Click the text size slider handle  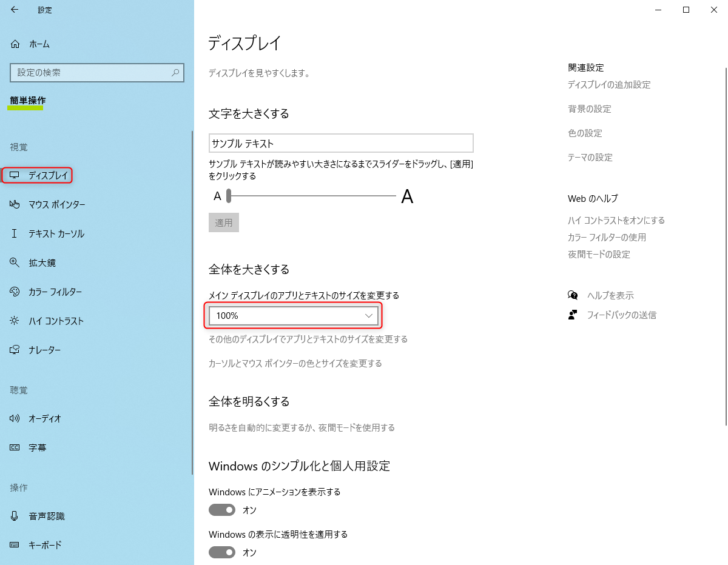(x=229, y=196)
